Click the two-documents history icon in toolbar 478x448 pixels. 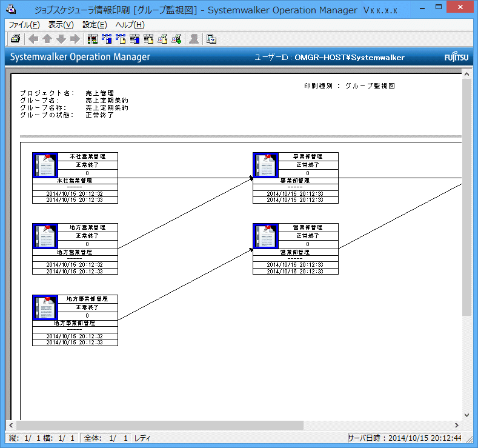click(162, 39)
